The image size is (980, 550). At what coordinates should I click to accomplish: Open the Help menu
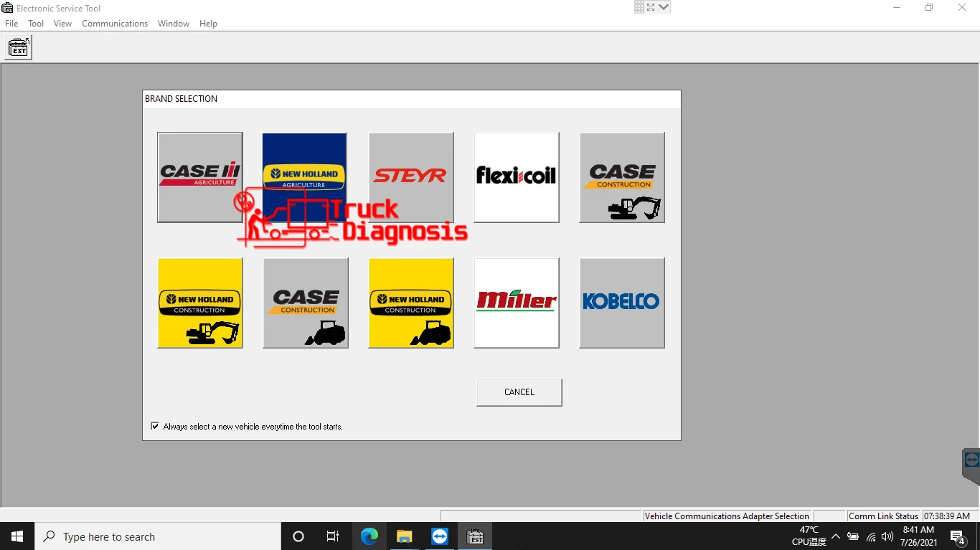tap(208, 24)
